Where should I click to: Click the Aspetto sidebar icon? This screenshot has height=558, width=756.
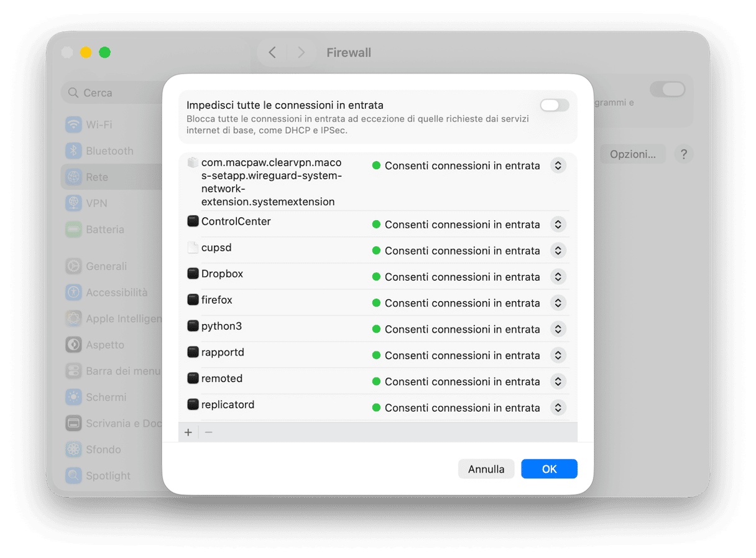point(74,345)
